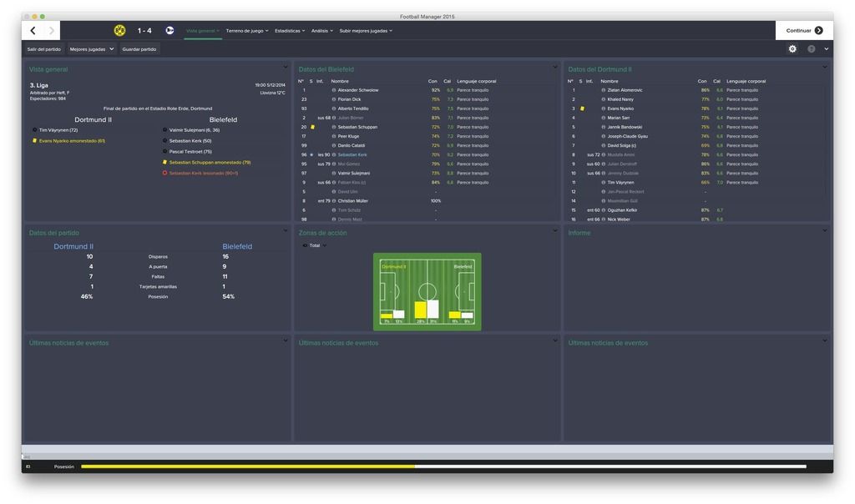Click the Continuar arrow circle icon
This screenshot has width=855, height=504.
pos(818,31)
